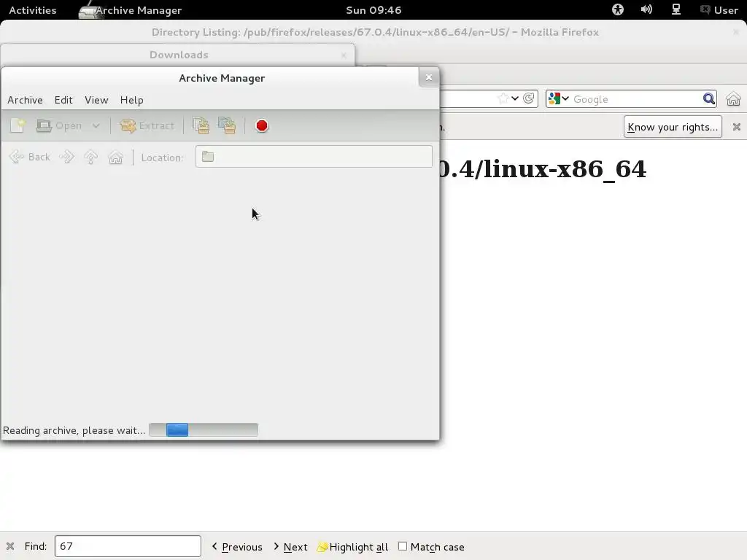Open the View menu
Screen dimensions: 747x560
click(96, 100)
